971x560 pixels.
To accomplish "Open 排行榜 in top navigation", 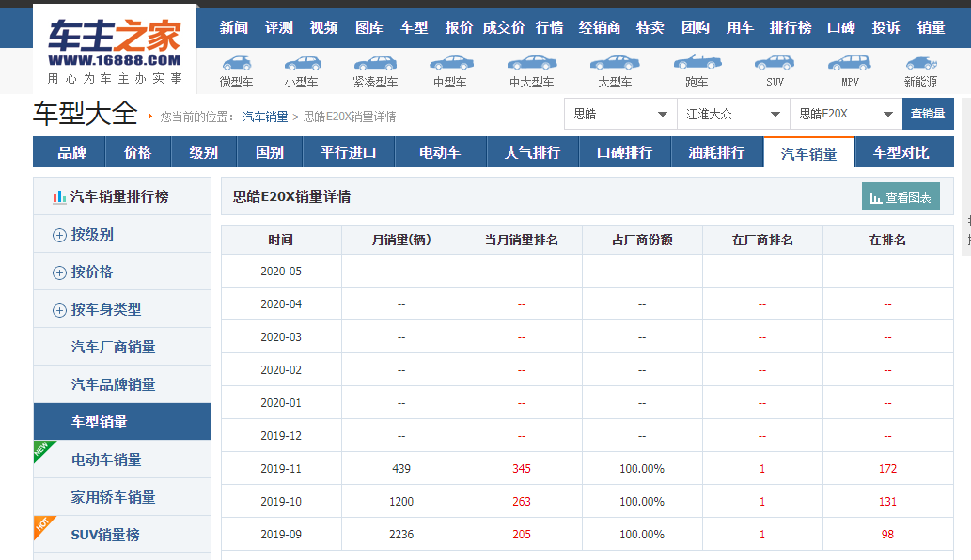I will point(791,28).
